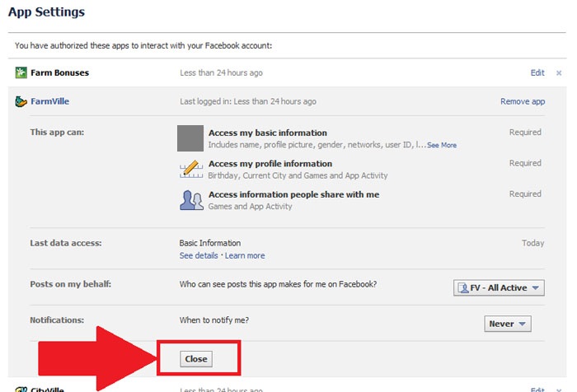Click the 'Notifications:' label
The width and height of the screenshot is (577, 392).
tap(57, 320)
